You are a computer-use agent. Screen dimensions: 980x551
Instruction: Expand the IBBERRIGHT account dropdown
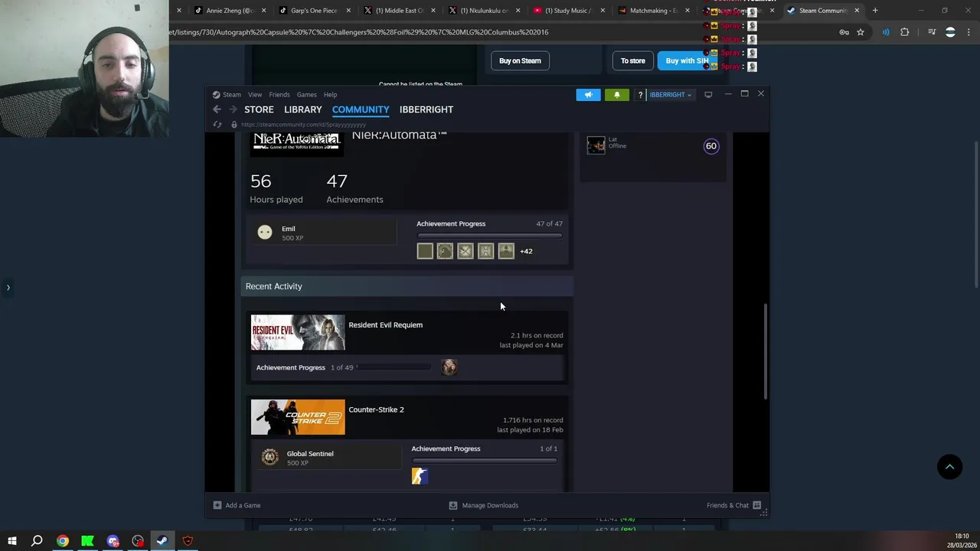[x=670, y=95]
